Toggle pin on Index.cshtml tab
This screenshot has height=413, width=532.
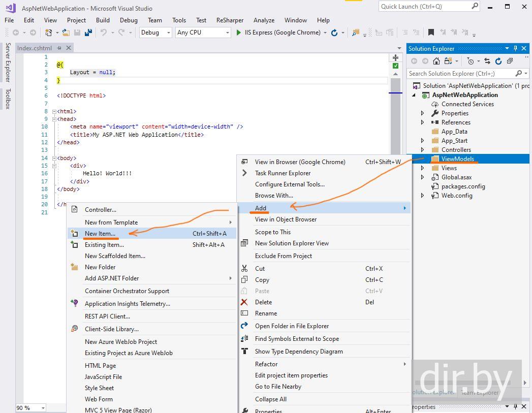click(x=59, y=48)
